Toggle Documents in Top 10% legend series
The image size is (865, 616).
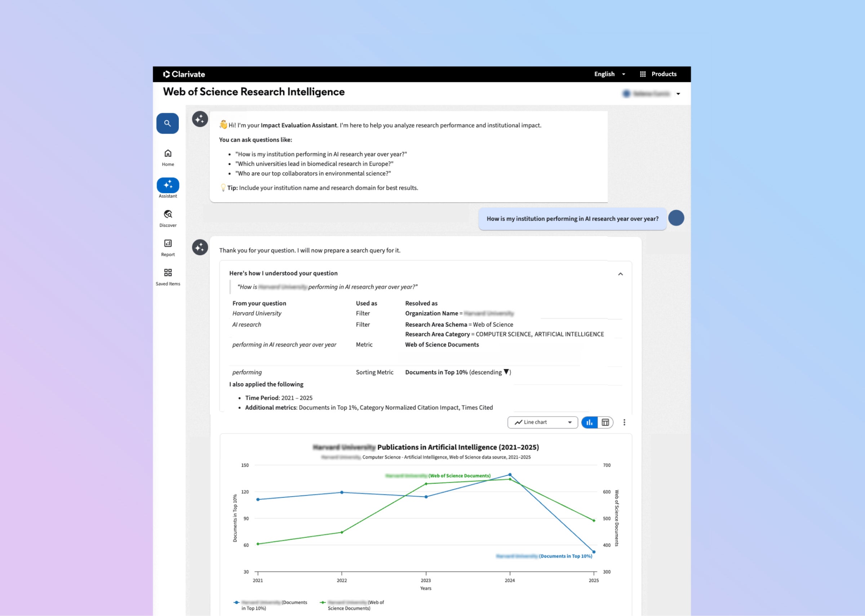(x=270, y=605)
